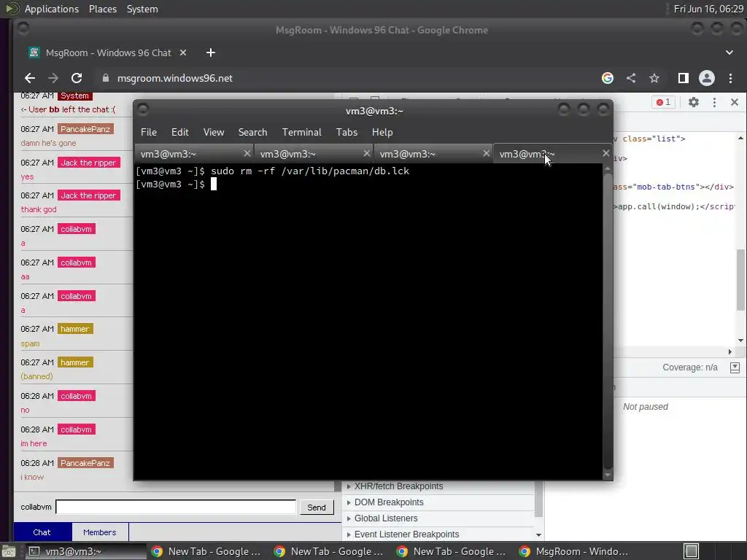Viewport: 747px width, 560px height.
Task: Open Places menu in top panel
Action: (x=103, y=9)
